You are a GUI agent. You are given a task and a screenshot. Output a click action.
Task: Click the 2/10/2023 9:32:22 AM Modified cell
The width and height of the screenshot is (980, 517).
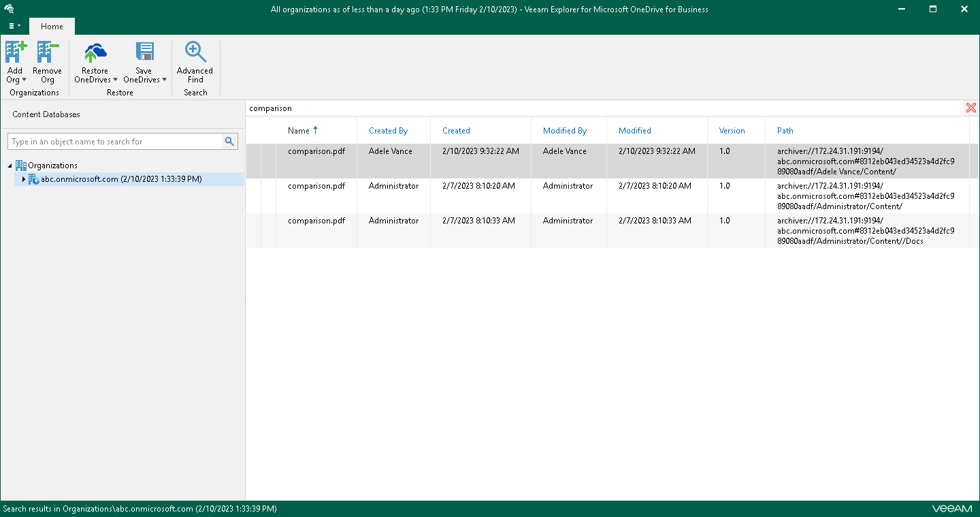657,151
